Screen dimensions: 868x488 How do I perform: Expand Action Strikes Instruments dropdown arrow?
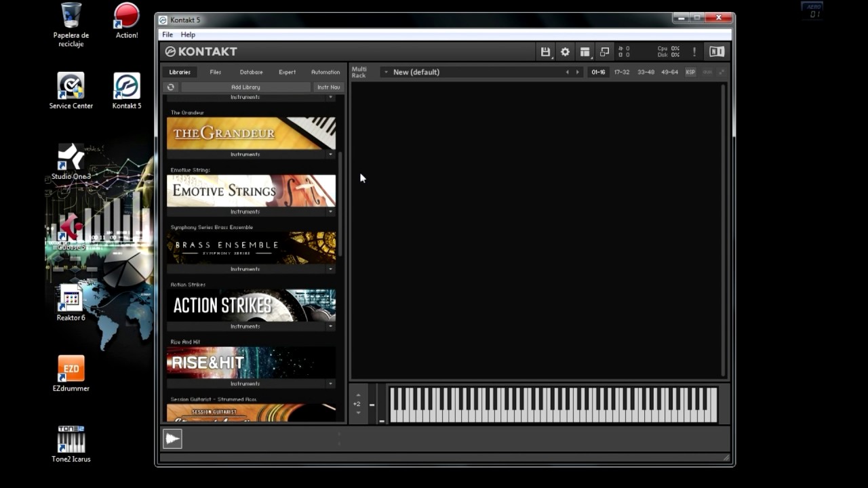tap(331, 326)
